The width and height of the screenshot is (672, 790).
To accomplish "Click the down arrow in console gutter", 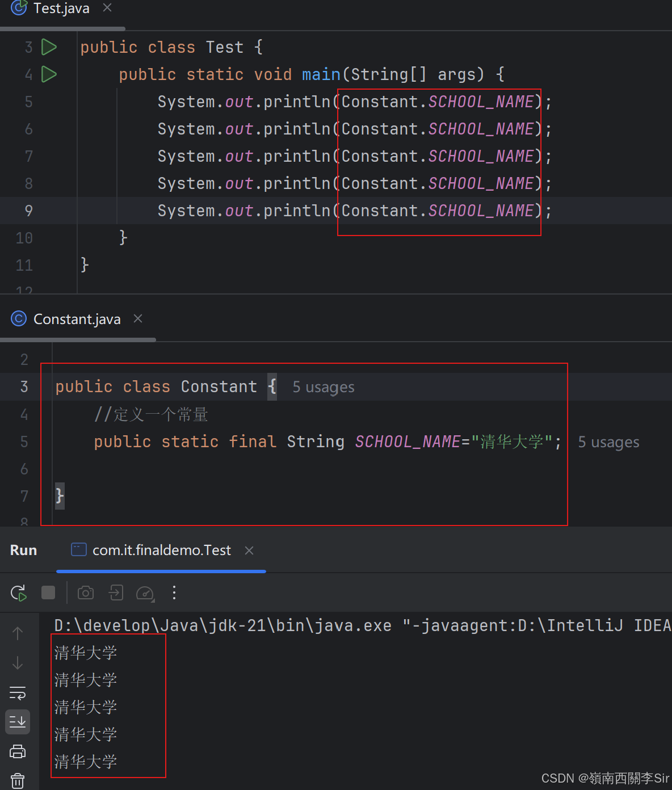I will (x=18, y=662).
